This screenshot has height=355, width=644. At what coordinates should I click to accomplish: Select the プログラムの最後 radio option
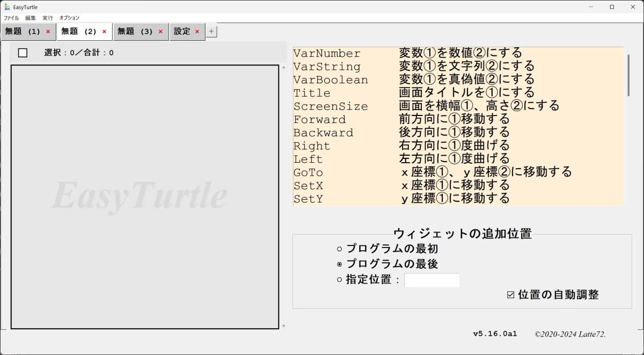[339, 264]
